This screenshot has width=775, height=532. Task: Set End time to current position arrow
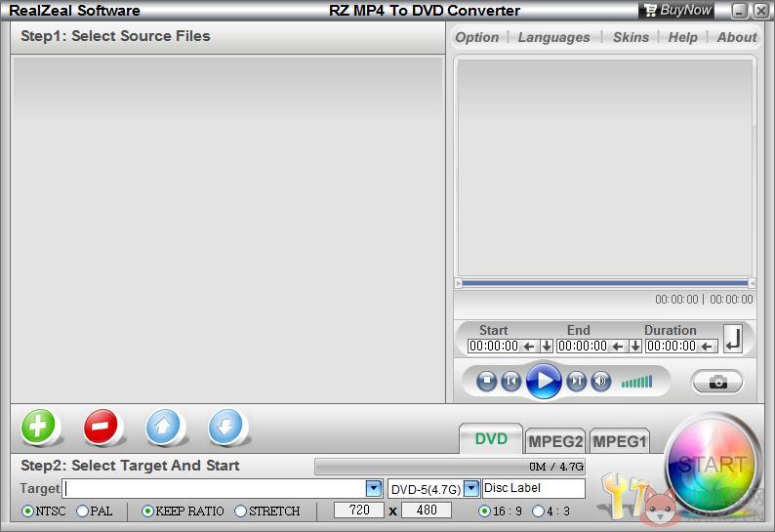click(618, 347)
